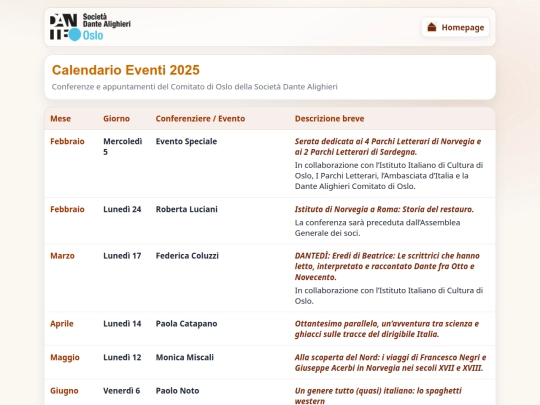This screenshot has width=540, height=405.
Task: Select the 'Mercoledì 5' day cell
Action: (x=123, y=147)
